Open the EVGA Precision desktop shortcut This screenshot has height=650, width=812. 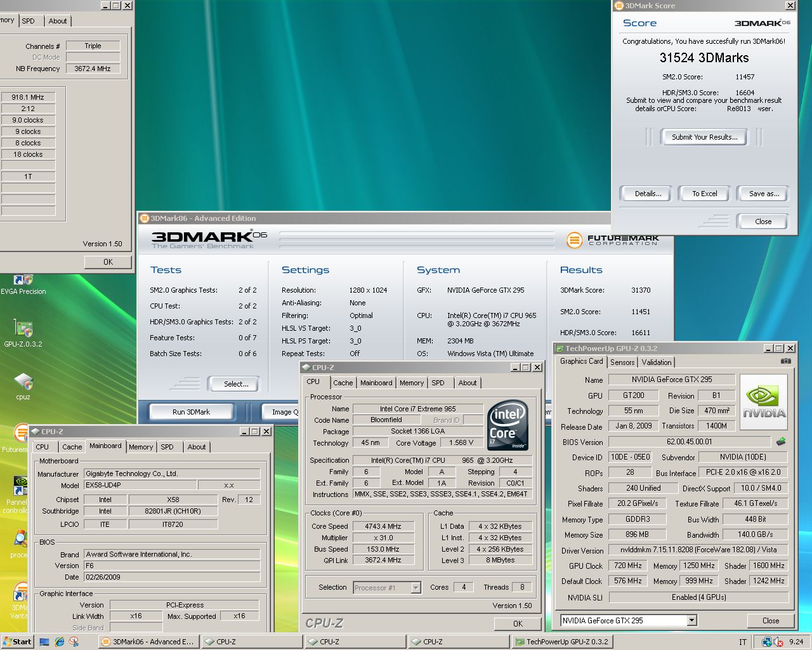[23, 284]
